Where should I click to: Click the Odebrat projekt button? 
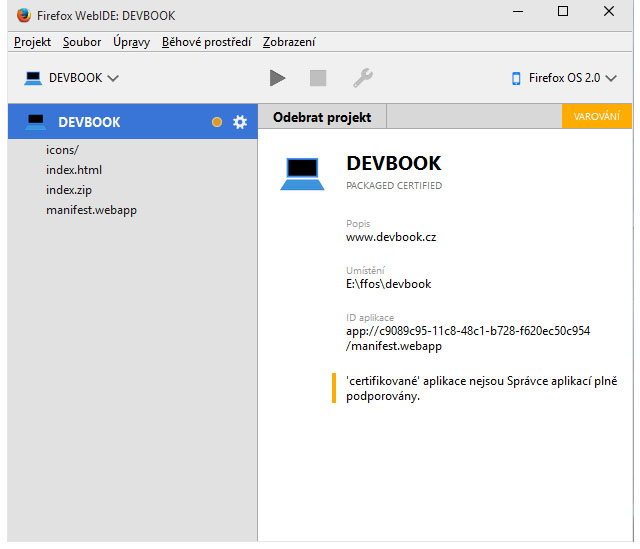coord(322,117)
